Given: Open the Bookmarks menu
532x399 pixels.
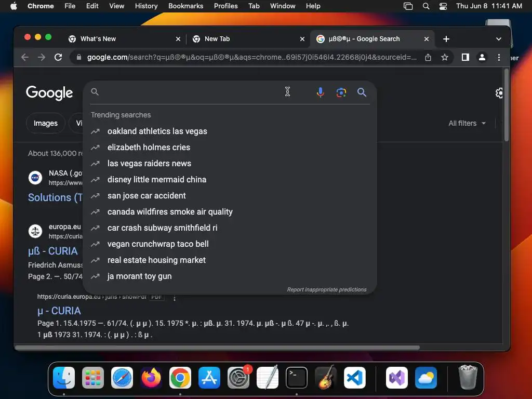Looking at the screenshot, I should pyautogui.click(x=185, y=6).
